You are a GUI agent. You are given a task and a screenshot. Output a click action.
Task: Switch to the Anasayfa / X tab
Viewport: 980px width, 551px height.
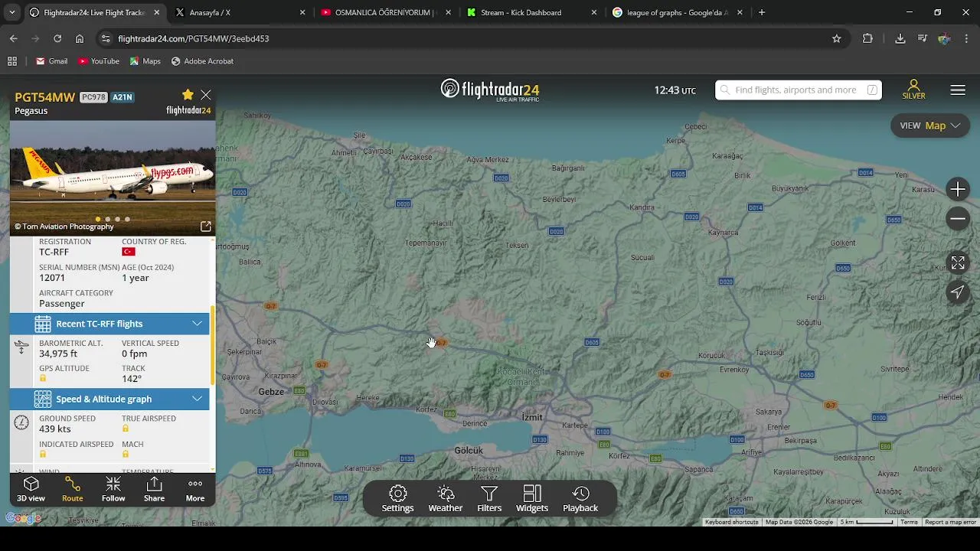(x=239, y=12)
